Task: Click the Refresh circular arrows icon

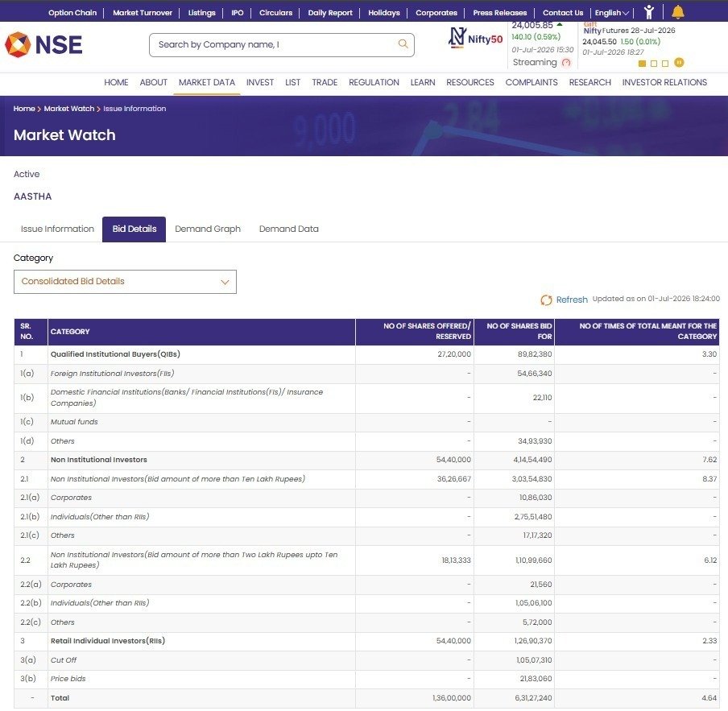Action: point(546,300)
